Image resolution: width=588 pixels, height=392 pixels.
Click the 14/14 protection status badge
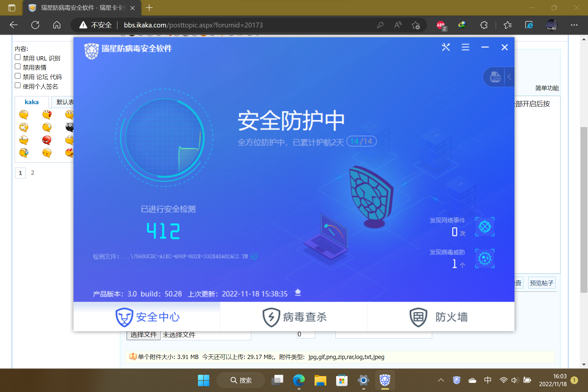pyautogui.click(x=362, y=141)
